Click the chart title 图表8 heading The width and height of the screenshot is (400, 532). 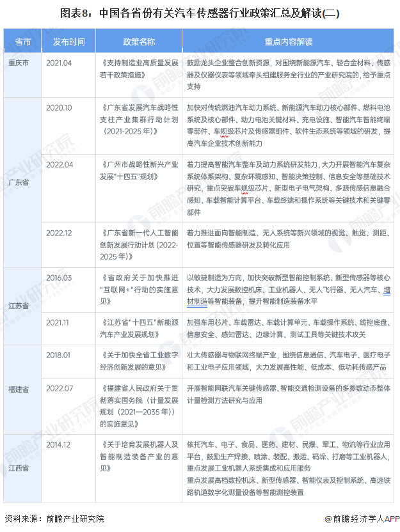(x=200, y=13)
